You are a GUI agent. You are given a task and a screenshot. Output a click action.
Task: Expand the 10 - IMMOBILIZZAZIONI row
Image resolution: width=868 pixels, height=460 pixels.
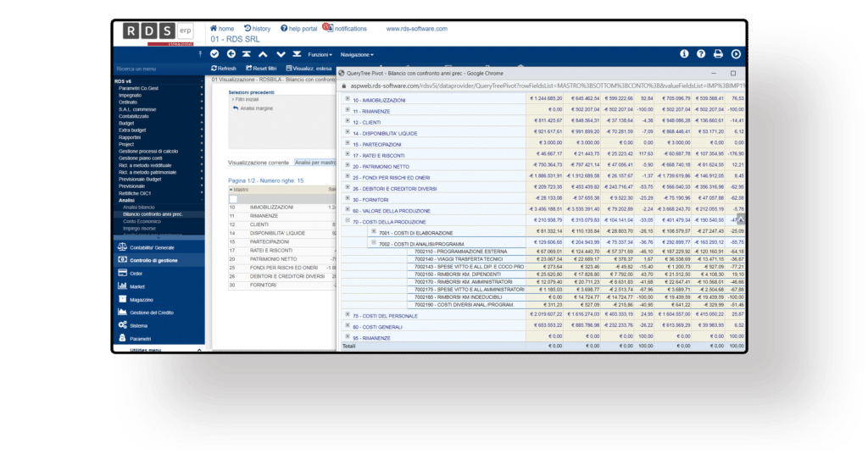pos(347,99)
